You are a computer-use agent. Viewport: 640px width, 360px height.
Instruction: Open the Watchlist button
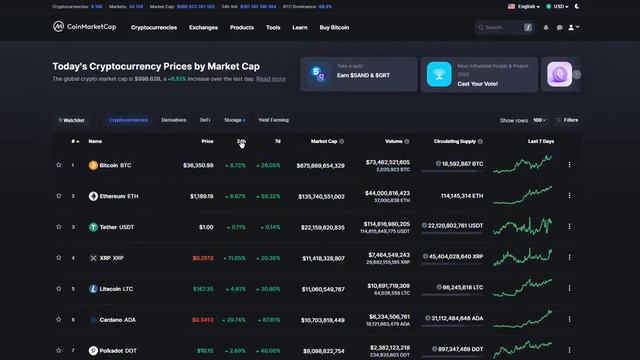tap(71, 120)
